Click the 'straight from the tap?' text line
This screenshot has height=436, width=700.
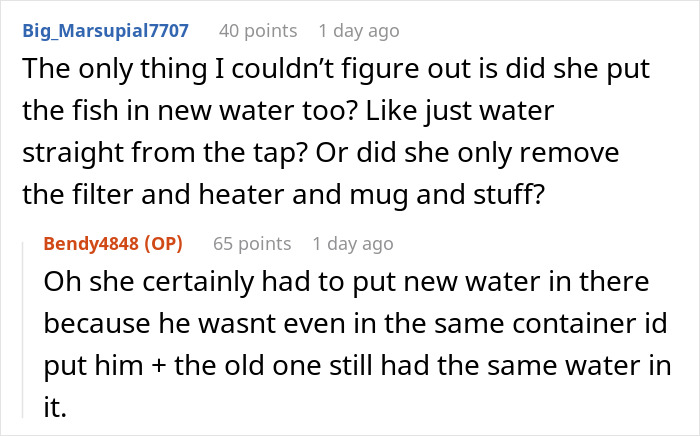pos(321,152)
